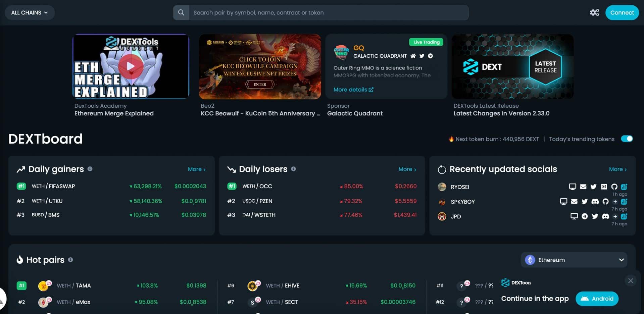Expand JPD more socials plus icon
This screenshot has width=644, height=314.
pos(615,216)
